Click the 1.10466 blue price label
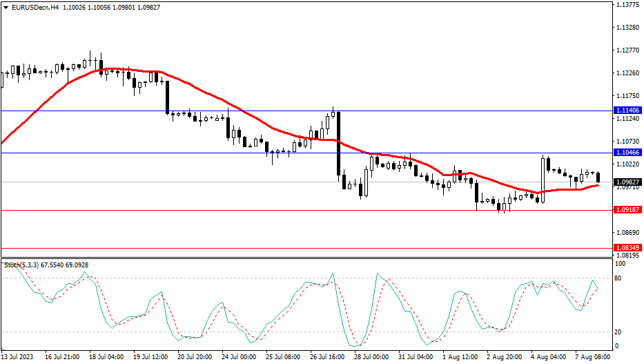 [x=627, y=152]
